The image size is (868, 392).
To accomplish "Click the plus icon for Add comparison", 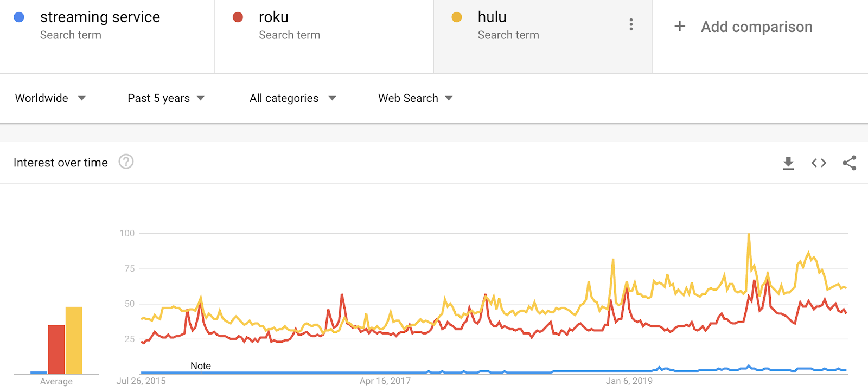I will (x=680, y=26).
